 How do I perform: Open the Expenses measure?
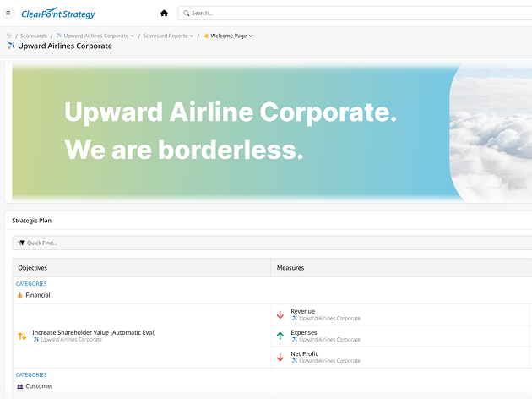pos(304,332)
